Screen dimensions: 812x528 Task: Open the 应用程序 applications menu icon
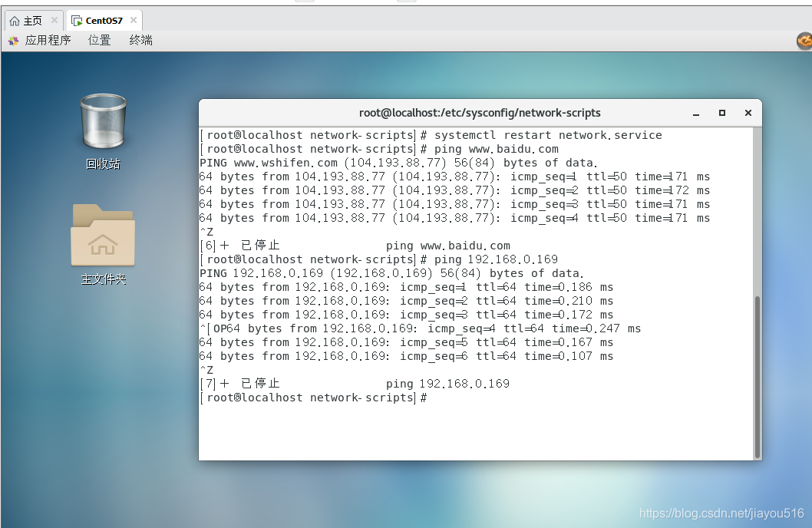[x=14, y=41]
